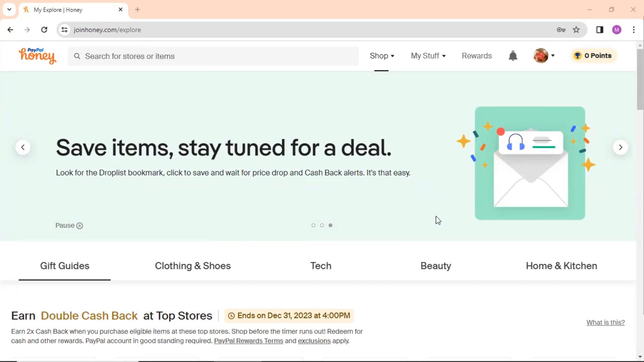644x362 pixels.
Task: Open the notifications bell icon
Action: (x=513, y=56)
